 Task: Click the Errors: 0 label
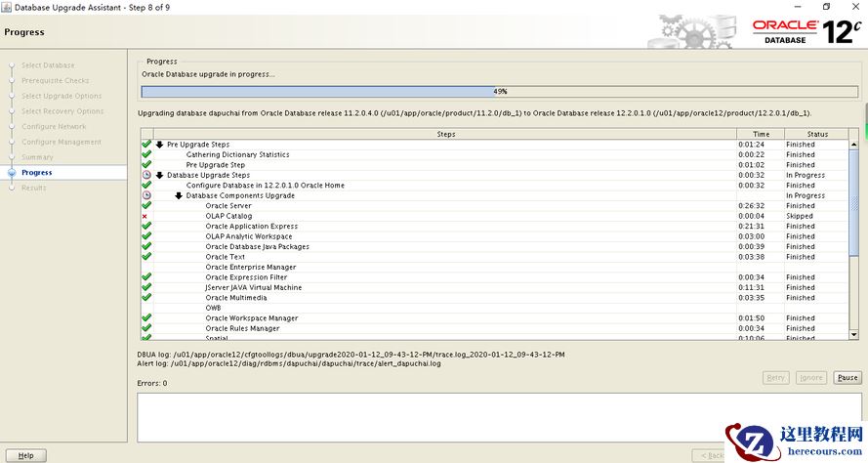click(x=152, y=383)
